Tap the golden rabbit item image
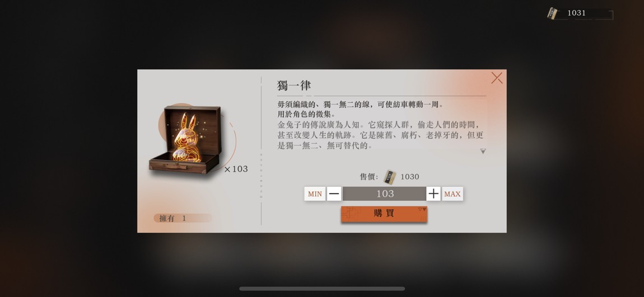 point(186,139)
